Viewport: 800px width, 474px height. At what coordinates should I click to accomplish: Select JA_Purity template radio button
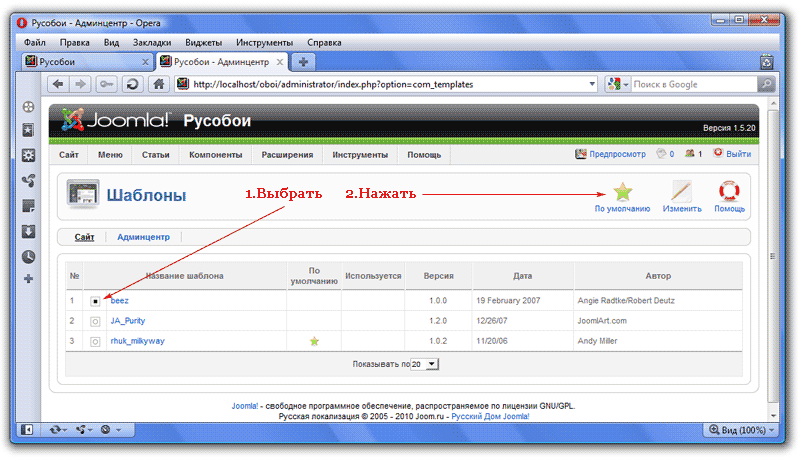(x=95, y=321)
